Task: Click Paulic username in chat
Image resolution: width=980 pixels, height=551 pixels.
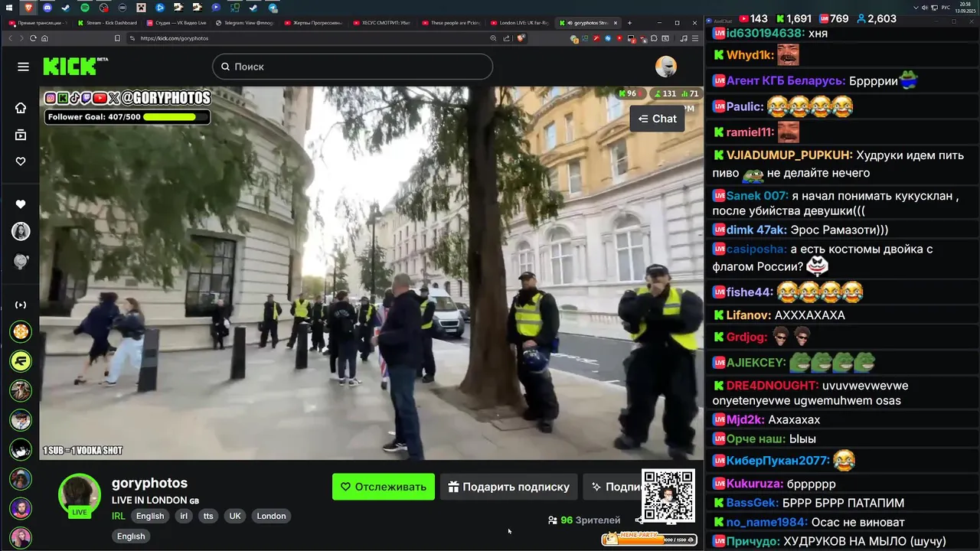Action: 744,106
